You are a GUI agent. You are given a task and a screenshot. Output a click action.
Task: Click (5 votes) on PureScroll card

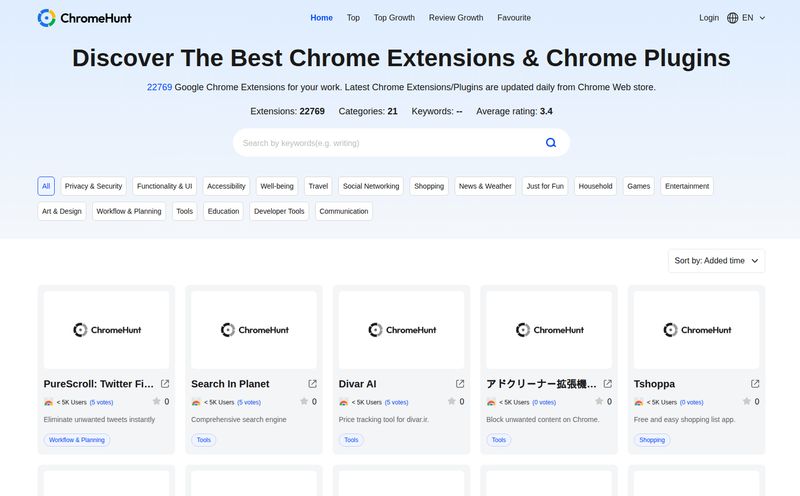point(101,403)
